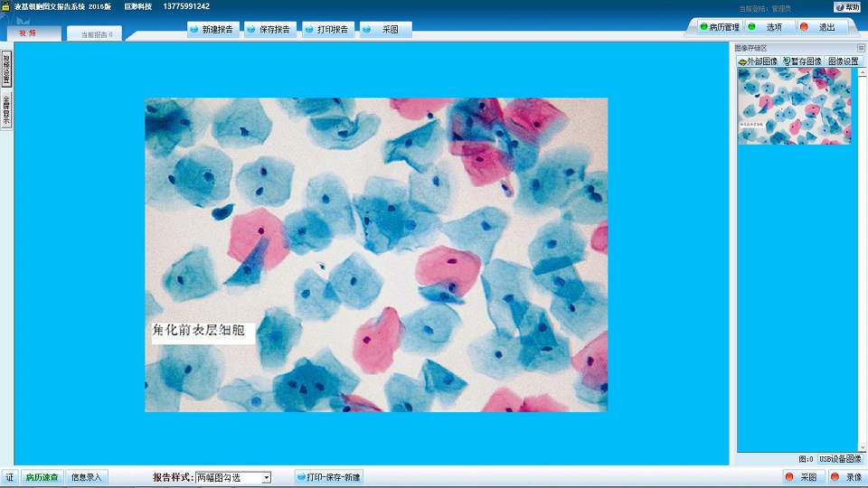Select the stored cell image thumbnail
This screenshot has height=488, width=868.
[x=795, y=107]
